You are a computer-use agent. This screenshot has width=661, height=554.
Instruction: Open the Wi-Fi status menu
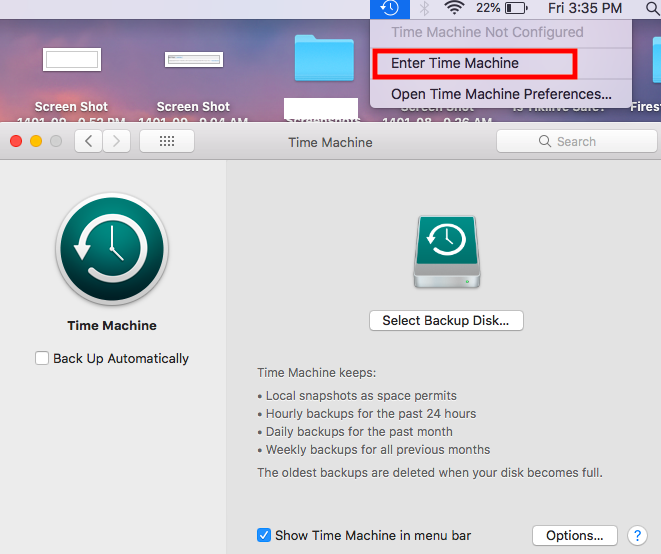point(454,8)
